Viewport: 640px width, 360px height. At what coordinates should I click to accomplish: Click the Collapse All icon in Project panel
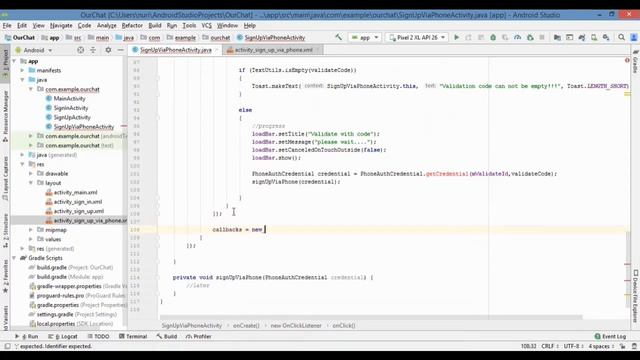click(x=93, y=50)
